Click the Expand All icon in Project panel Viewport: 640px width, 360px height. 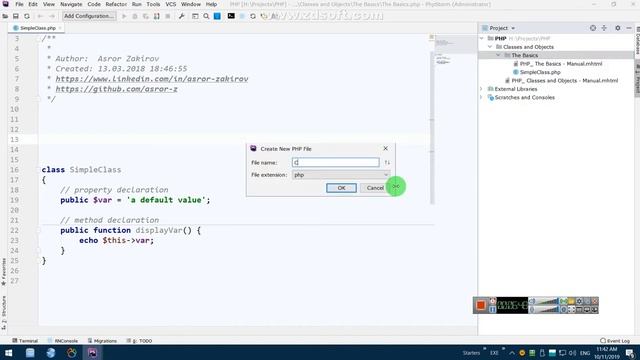tap(604, 28)
